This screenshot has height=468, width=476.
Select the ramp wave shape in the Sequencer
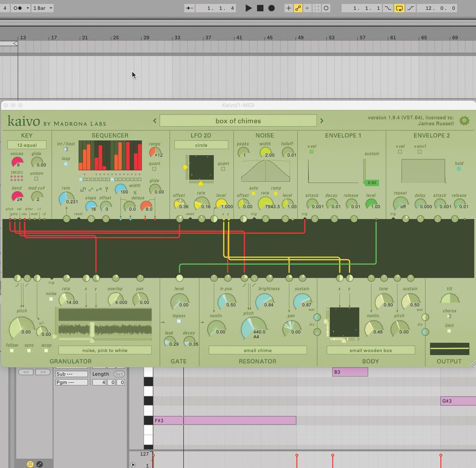(x=98, y=189)
